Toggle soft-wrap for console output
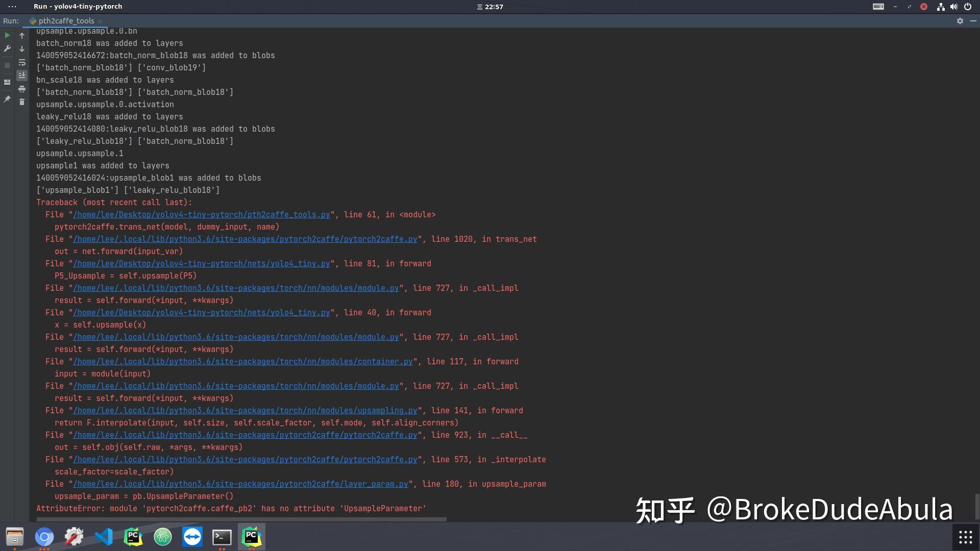The image size is (980, 551). (22, 62)
